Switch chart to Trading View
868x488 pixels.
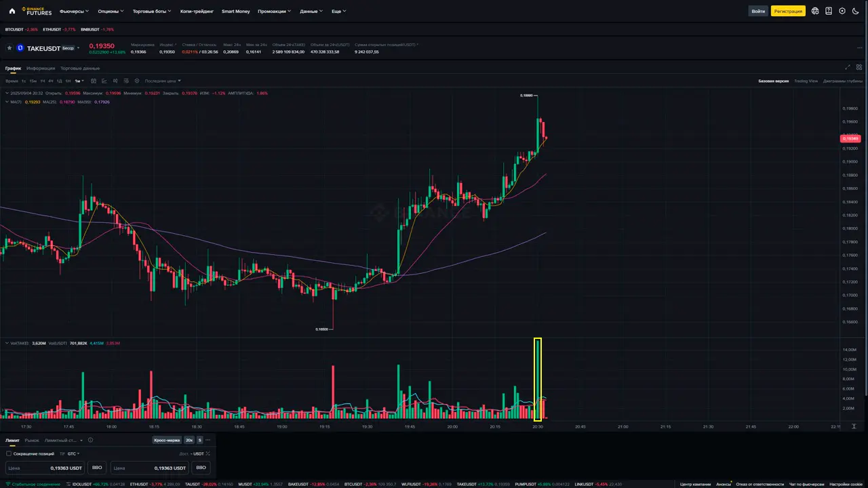coord(806,81)
